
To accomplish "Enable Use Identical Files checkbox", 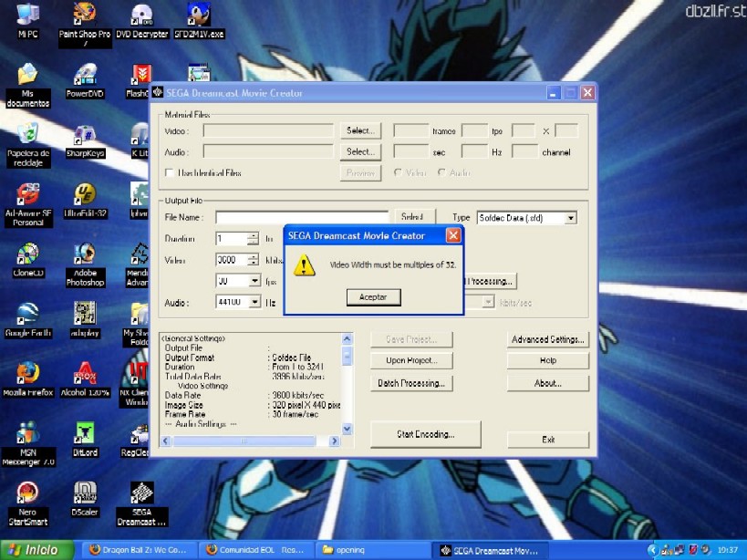I will [169, 173].
